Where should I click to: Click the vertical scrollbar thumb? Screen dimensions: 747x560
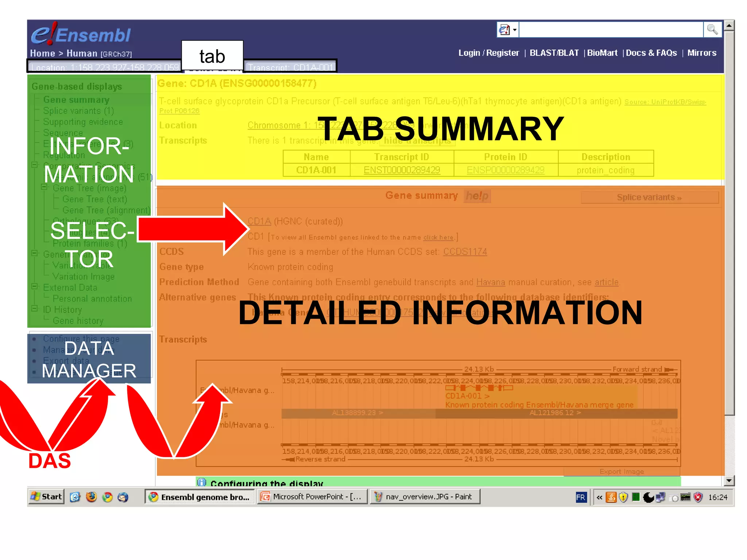[x=729, y=223]
